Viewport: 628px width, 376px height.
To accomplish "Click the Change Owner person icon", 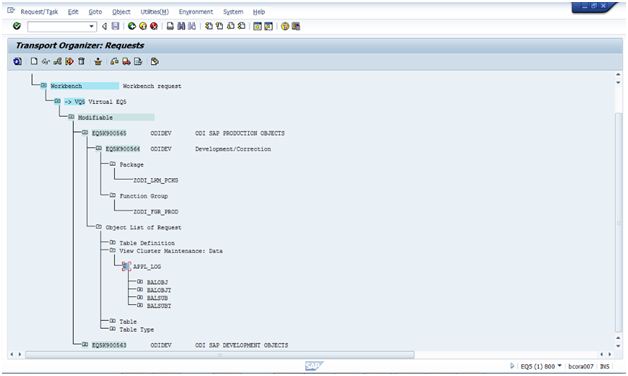I will pos(98,62).
